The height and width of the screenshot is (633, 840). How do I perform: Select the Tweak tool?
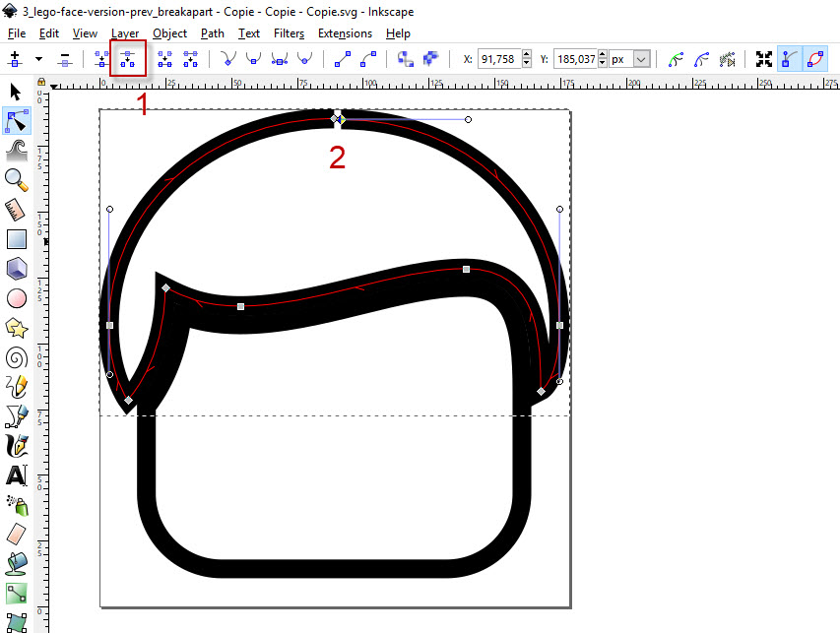17,151
